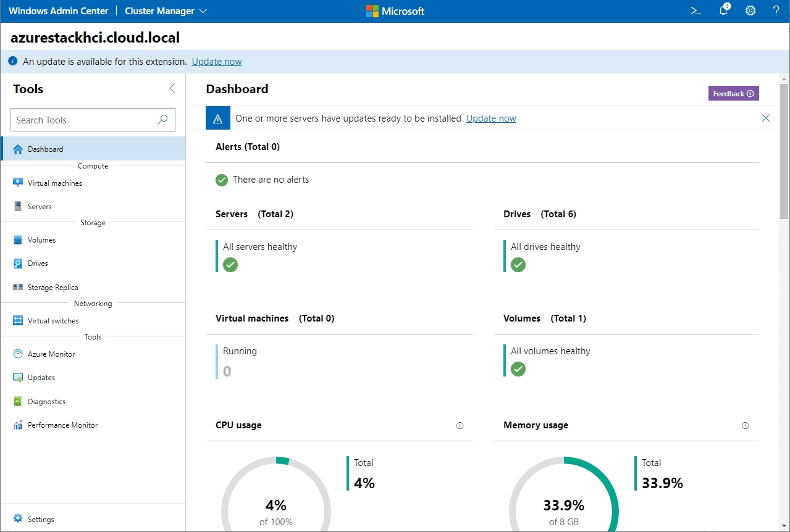Open the Settings gear in top bar
The image size is (790, 532).
pyautogui.click(x=750, y=10)
